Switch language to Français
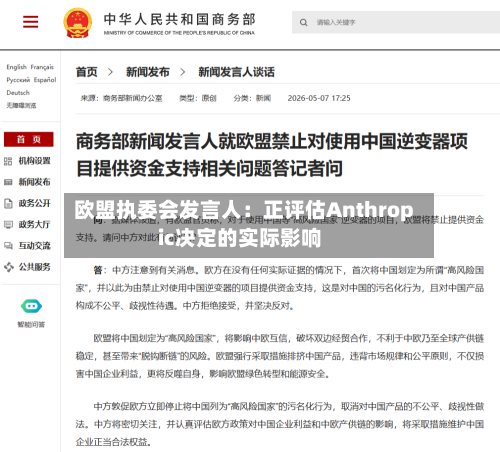 pyautogui.click(x=42, y=67)
